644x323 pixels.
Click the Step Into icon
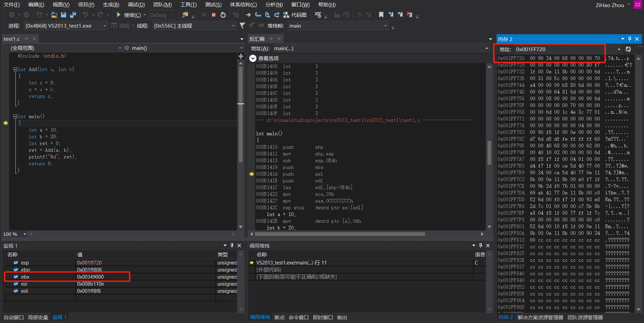(x=258, y=15)
